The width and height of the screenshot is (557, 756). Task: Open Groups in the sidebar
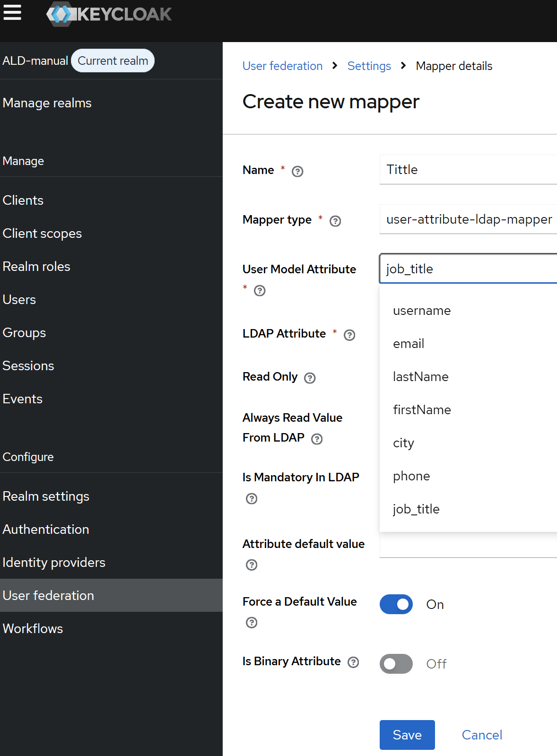[111, 333]
